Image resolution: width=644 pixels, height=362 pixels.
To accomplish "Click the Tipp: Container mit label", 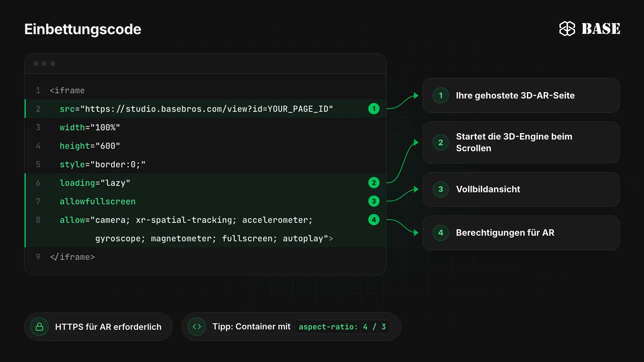I will (251, 327).
